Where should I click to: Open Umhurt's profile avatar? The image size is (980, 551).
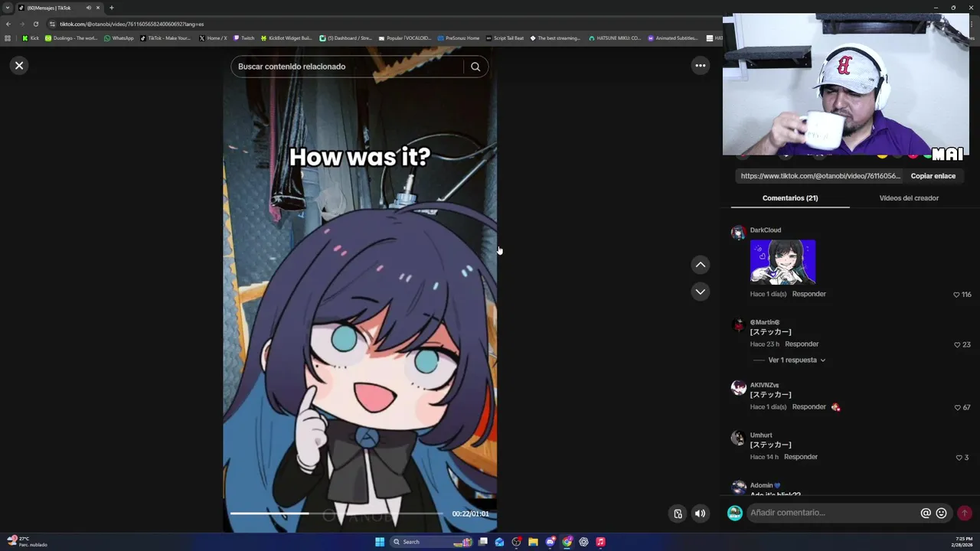pos(738,439)
